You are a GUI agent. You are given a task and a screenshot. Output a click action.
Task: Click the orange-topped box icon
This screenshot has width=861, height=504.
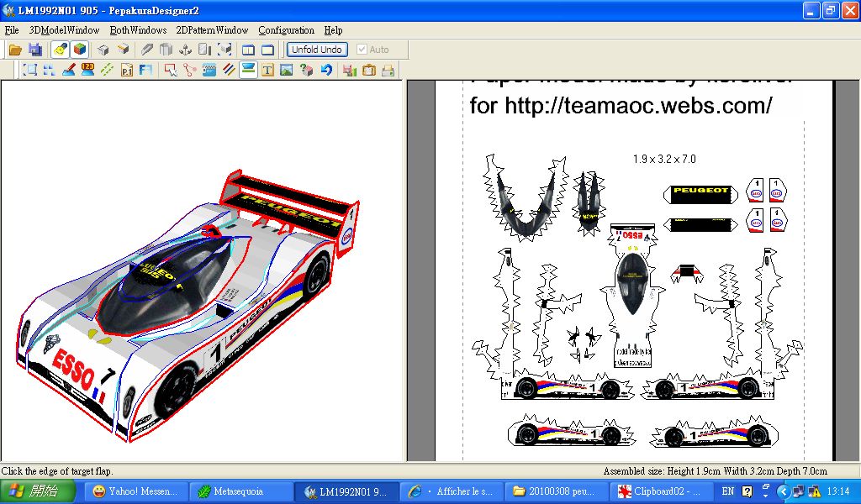pyautogui.click(x=123, y=50)
